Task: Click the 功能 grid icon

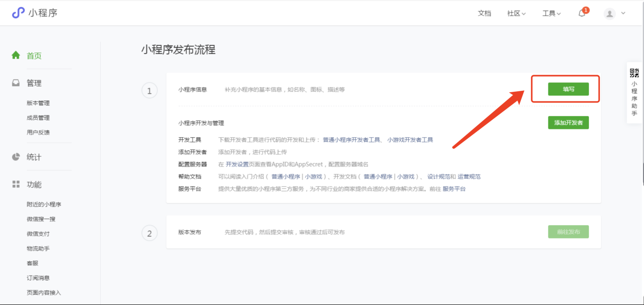Action: click(16, 184)
